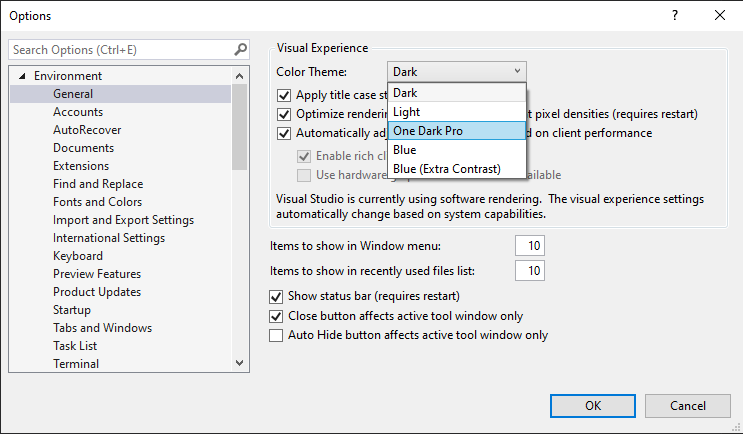Click the options tree scrollbar thumb
Viewport: 743px width, 434px height.
coord(239,127)
